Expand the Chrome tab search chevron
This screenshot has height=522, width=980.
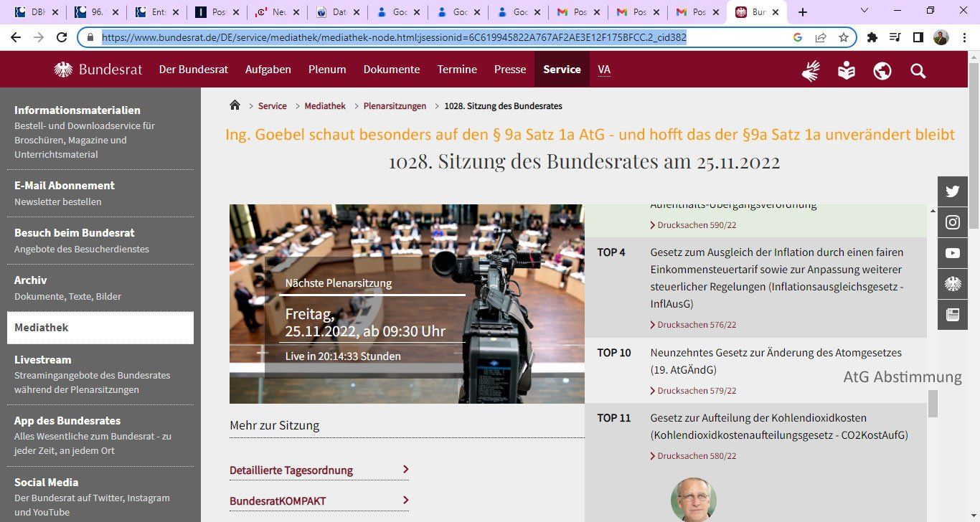864,11
